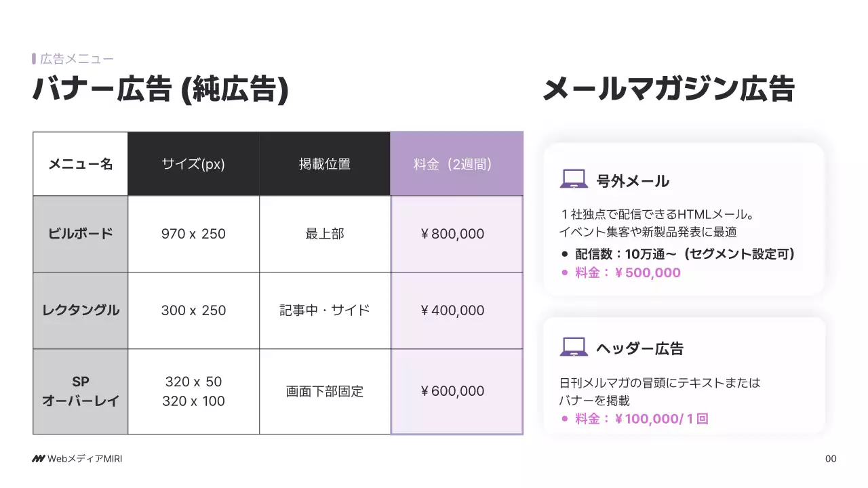Viewport: 868px width, 488px height.
Task: Click the 画面下部固定 position cell
Action: pos(325,391)
